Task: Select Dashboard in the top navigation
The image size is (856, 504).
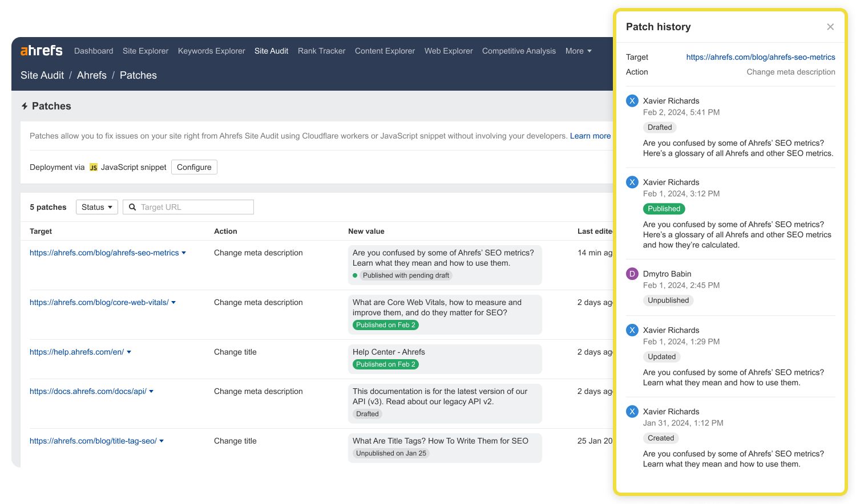Action: [x=93, y=51]
